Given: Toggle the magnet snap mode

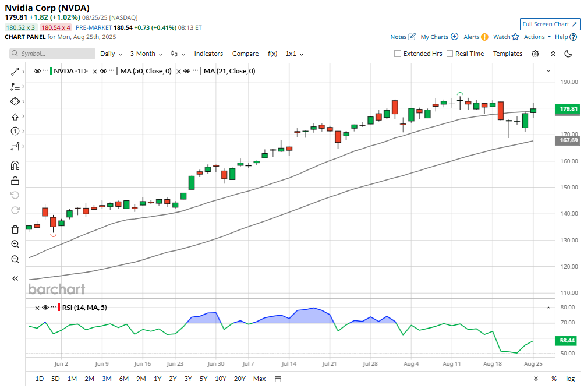Looking at the screenshot, I should click(x=15, y=165).
